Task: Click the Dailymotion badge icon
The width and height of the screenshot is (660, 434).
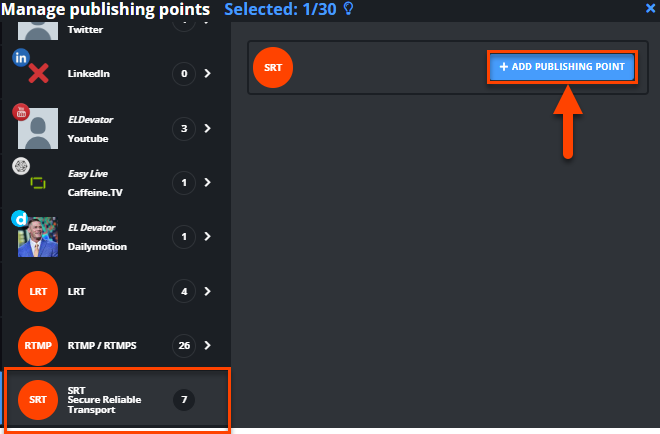Action: (x=19, y=218)
